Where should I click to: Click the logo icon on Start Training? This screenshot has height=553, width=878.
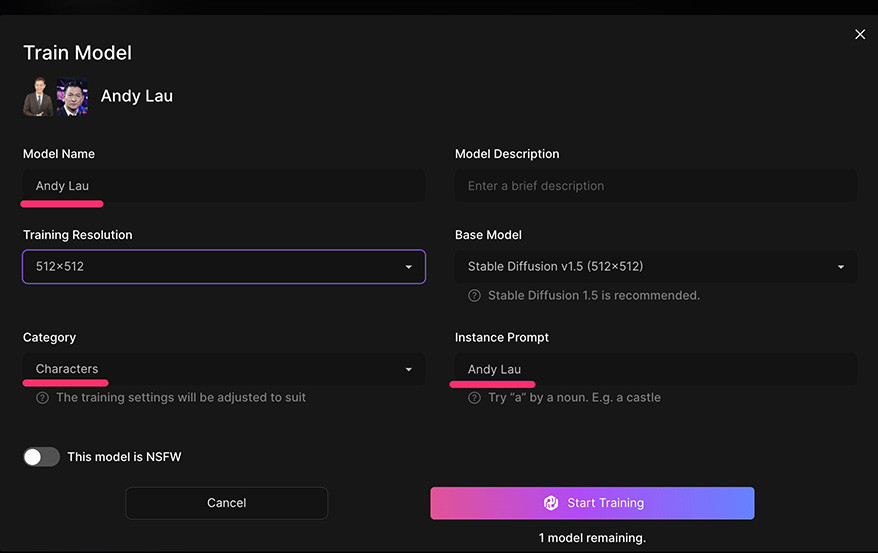(x=550, y=503)
